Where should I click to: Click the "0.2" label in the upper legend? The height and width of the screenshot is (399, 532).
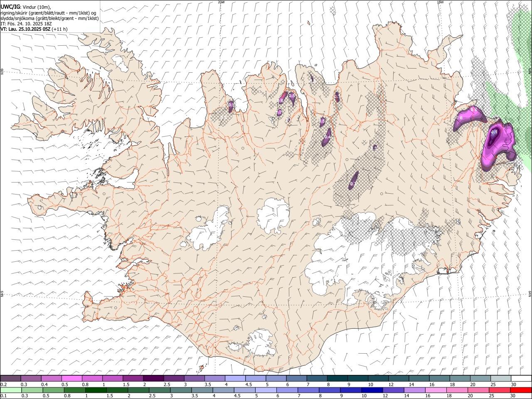[x=3, y=384]
